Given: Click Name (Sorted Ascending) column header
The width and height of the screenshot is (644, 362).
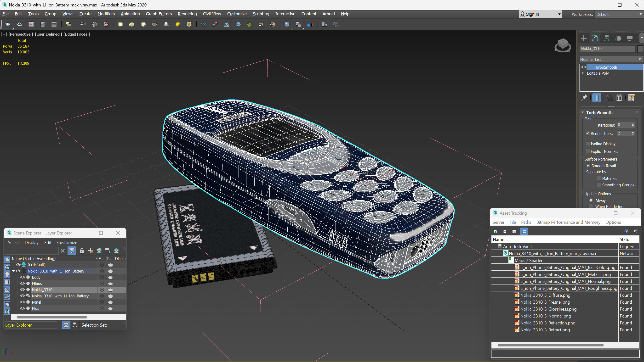Looking at the screenshot, I should pos(54,259).
